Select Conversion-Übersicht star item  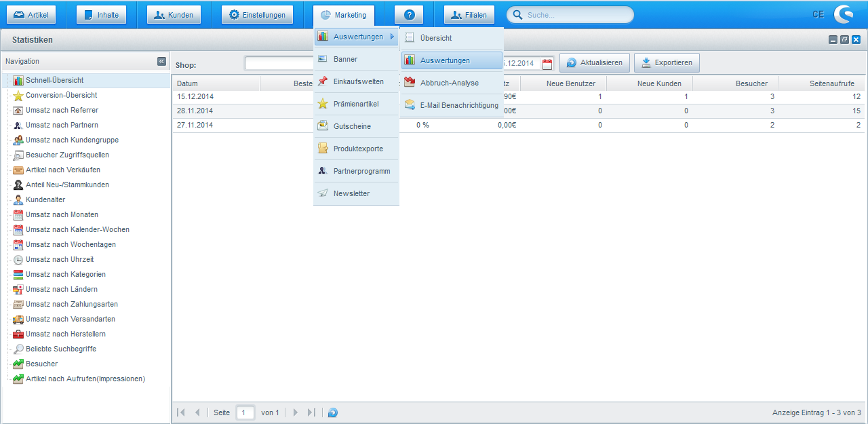pyautogui.click(x=61, y=96)
